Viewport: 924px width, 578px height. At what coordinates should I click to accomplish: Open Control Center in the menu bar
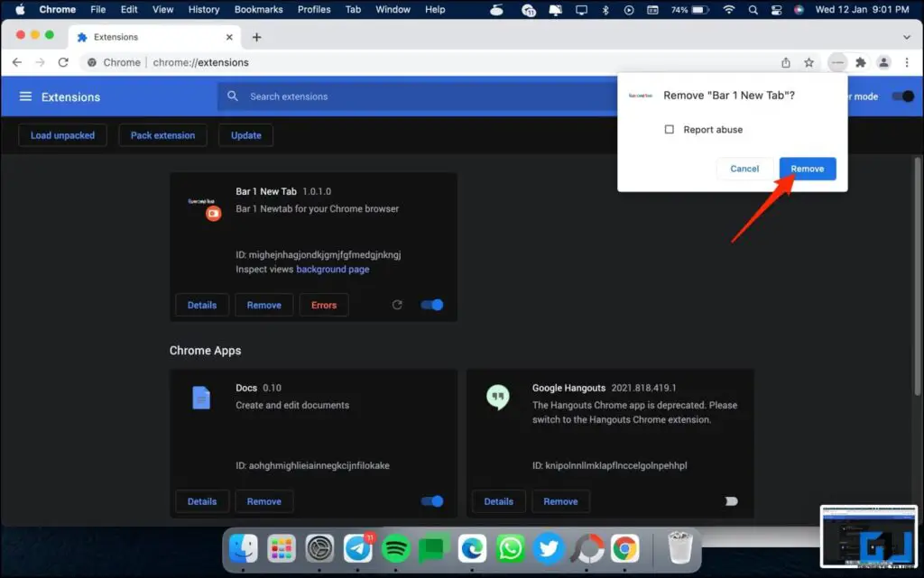[x=777, y=9]
